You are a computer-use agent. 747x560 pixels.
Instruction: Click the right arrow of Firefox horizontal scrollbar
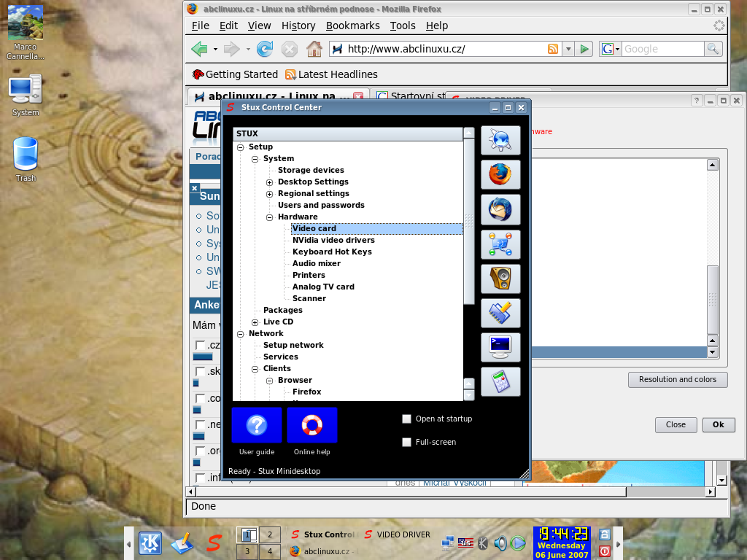[x=711, y=491]
